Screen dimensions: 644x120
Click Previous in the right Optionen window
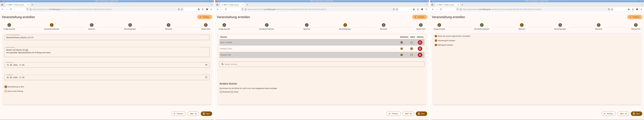608,114
